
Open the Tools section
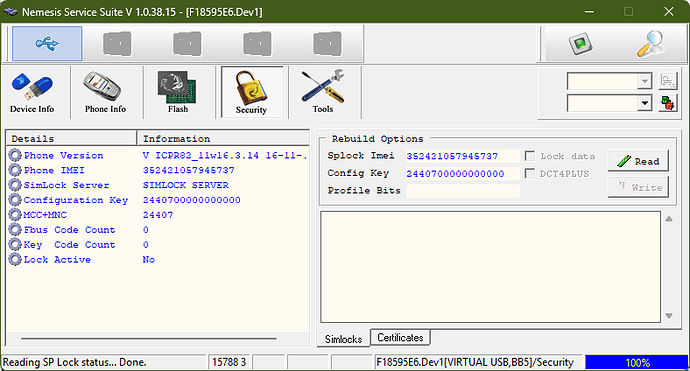click(x=323, y=93)
